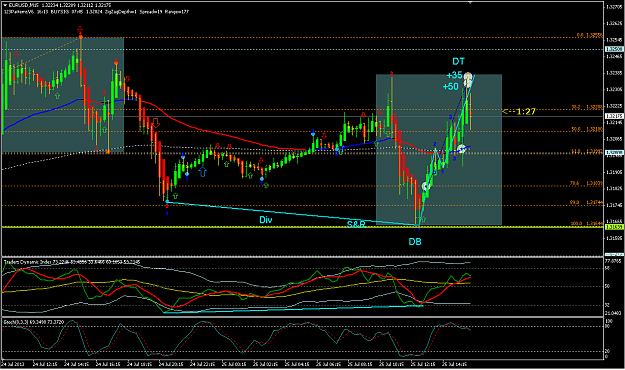Click the white circle marker at the DT top

click(468, 77)
